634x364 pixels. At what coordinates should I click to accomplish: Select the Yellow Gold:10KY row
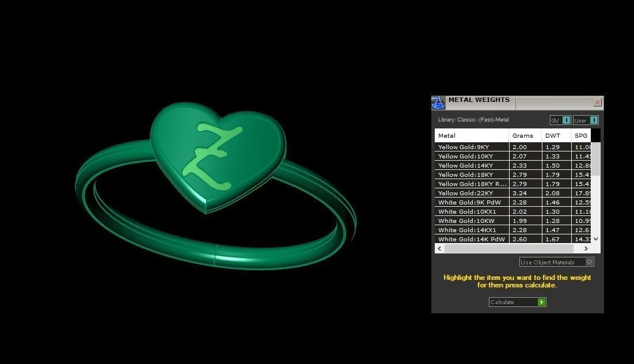[512, 156]
